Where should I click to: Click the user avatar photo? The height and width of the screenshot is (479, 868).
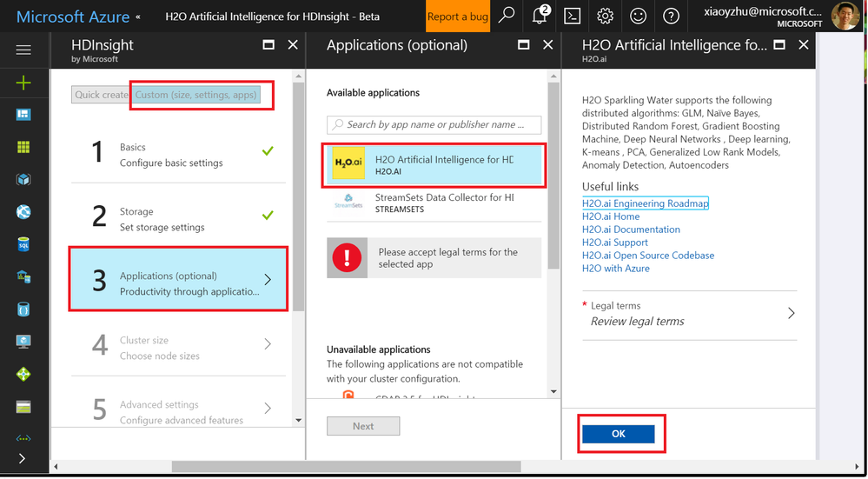click(x=845, y=16)
